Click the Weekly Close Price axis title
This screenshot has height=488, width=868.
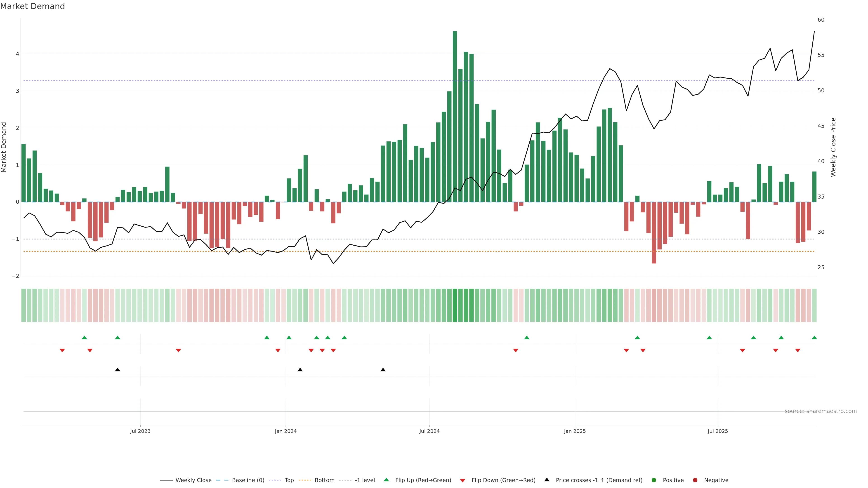tap(833, 147)
